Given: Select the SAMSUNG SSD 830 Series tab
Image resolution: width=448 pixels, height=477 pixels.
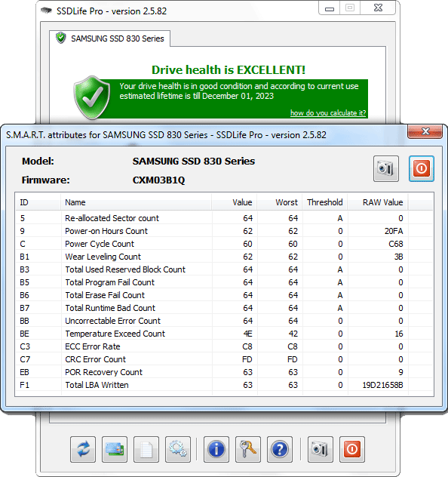Looking at the screenshot, I should pyautogui.click(x=109, y=38).
